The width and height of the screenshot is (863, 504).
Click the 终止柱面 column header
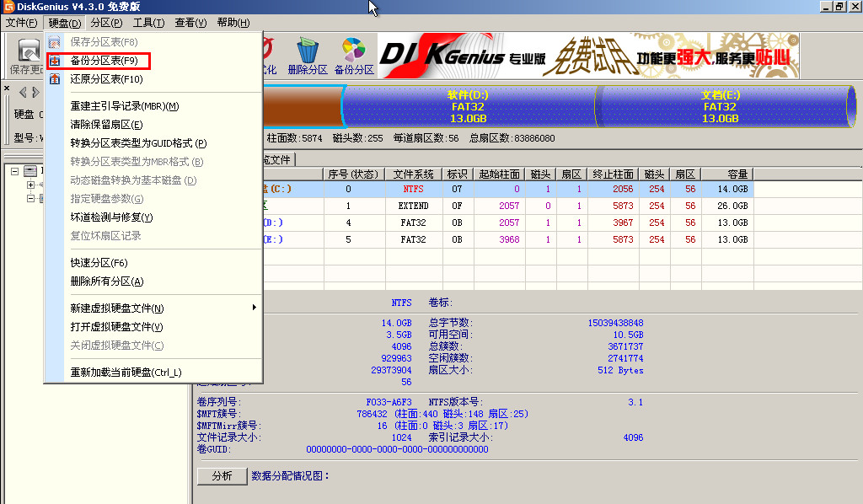coord(613,174)
